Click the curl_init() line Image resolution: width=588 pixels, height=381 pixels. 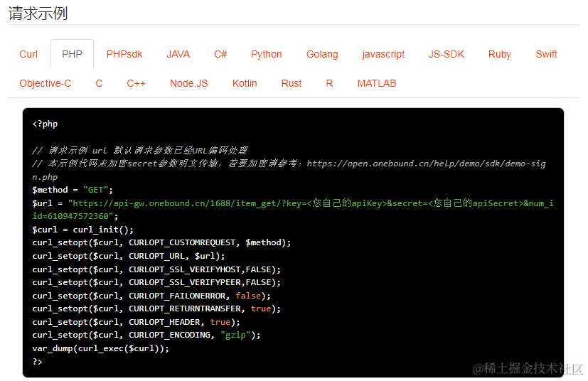[82, 230]
